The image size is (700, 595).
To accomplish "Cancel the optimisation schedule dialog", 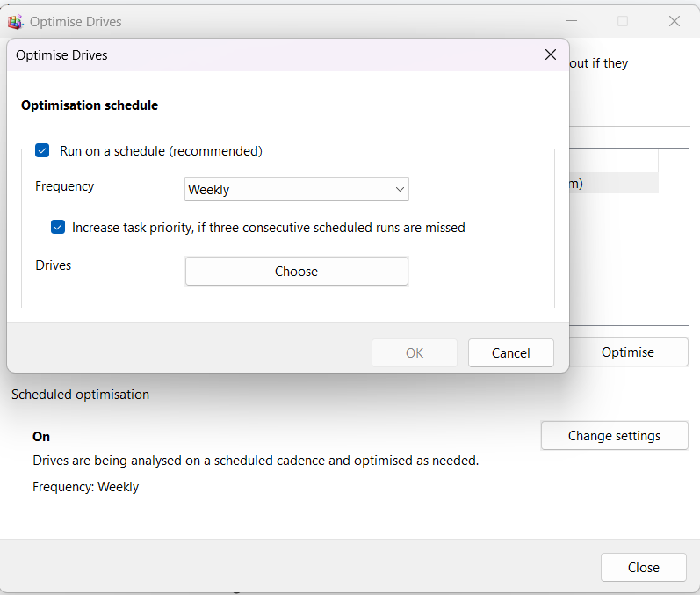I will coord(510,352).
